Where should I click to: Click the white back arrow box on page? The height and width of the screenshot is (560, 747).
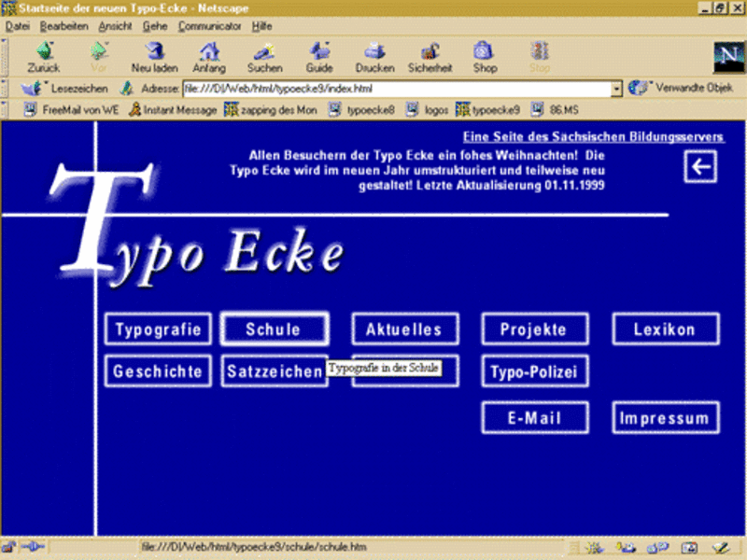click(699, 167)
